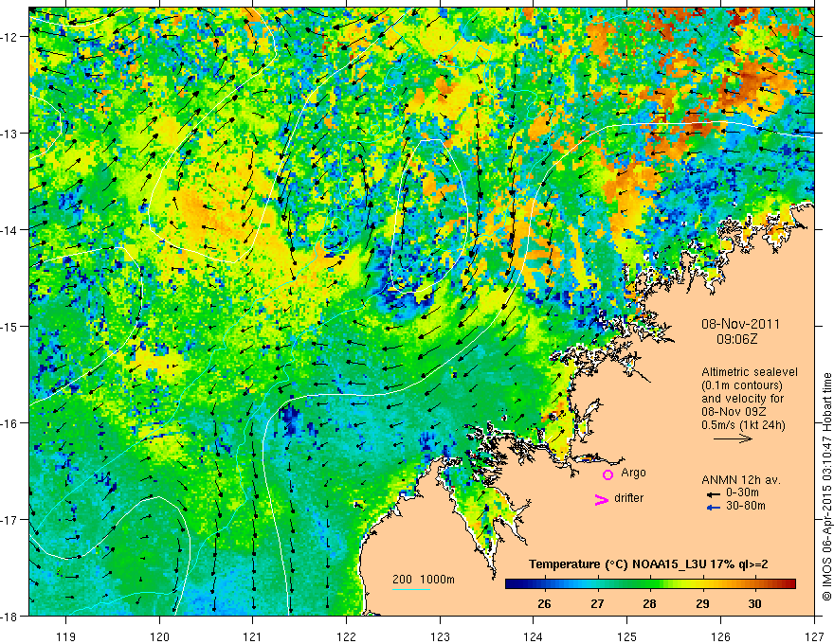This screenshot has width=834, height=644.
Task: Click the '0.5m/s (1kt 24h)' text
Action: pyautogui.click(x=743, y=425)
